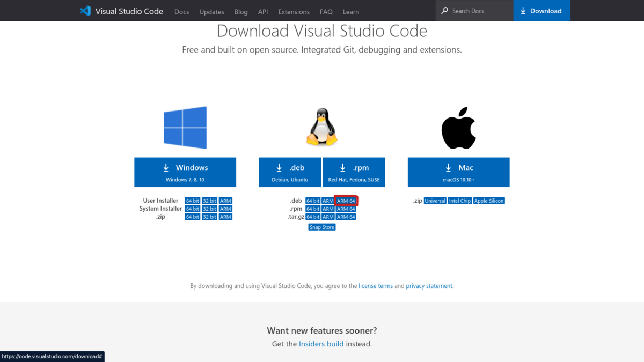
Task: Click the Windows logo image
Action: tap(185, 127)
